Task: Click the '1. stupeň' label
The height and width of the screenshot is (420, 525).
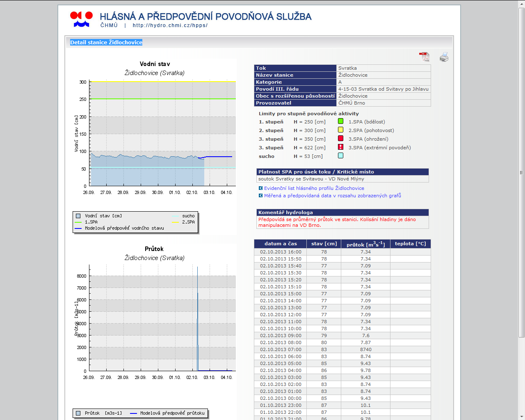Action: (x=271, y=122)
